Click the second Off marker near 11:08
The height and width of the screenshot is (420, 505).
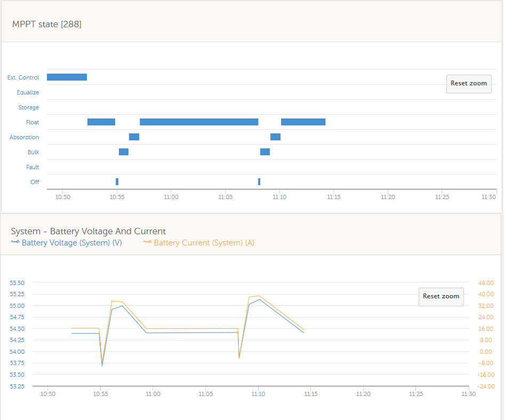coord(259,182)
